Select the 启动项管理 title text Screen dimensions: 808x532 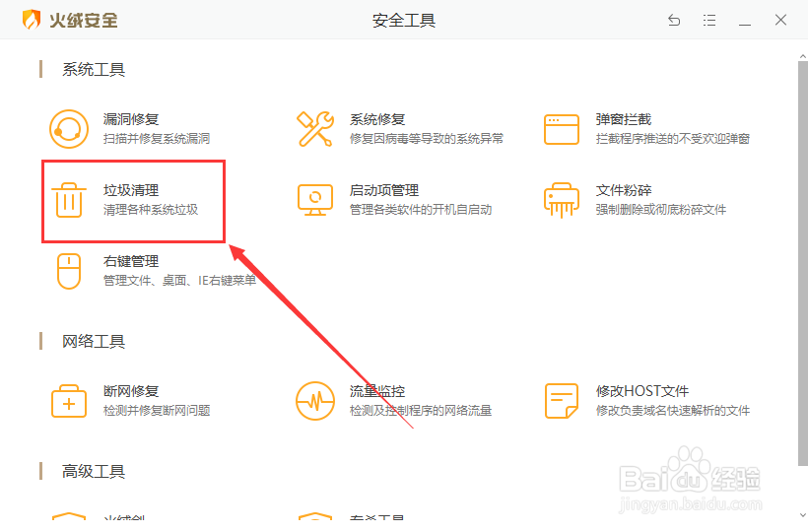(384, 190)
